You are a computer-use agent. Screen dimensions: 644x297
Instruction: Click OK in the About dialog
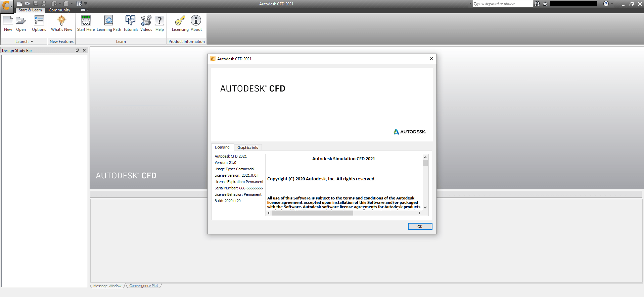420,227
